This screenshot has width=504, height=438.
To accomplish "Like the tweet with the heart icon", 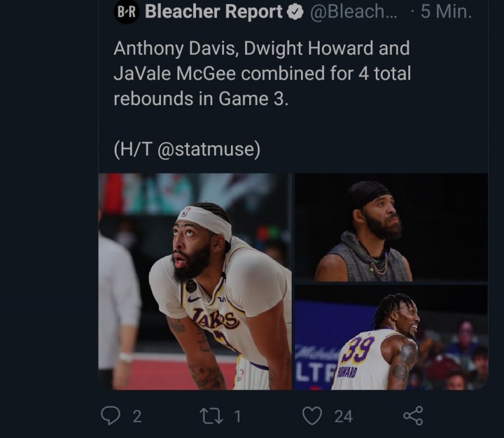I will pyautogui.click(x=313, y=415).
